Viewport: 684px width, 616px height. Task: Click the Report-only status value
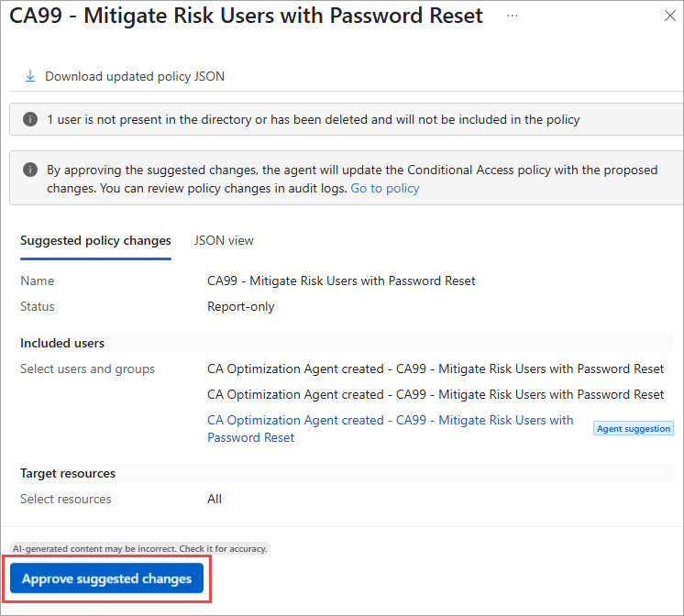click(240, 306)
